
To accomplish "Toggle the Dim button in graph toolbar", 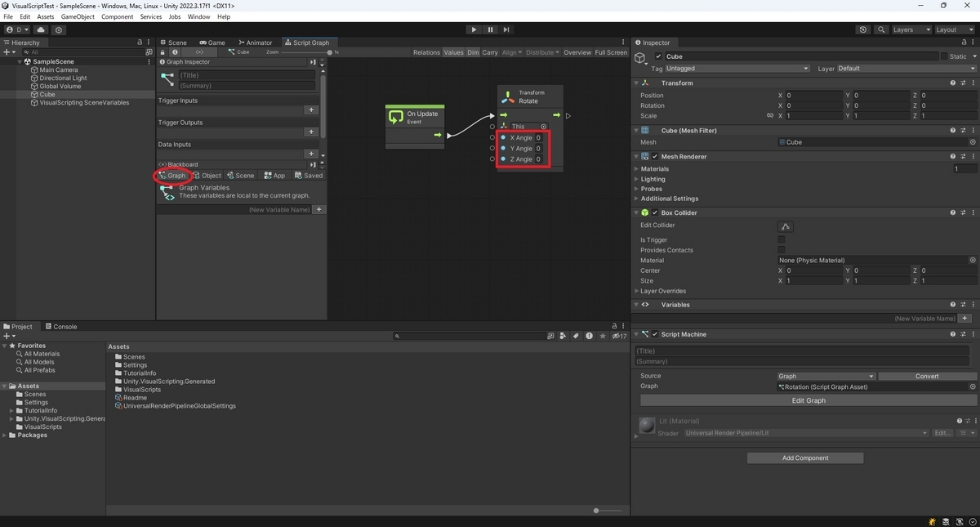I will click(x=473, y=52).
